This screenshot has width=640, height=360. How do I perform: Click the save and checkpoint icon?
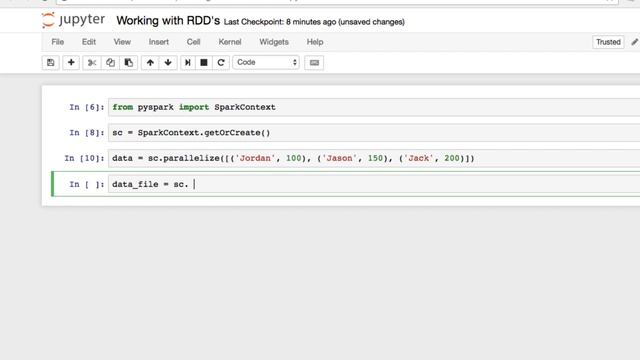[51, 62]
